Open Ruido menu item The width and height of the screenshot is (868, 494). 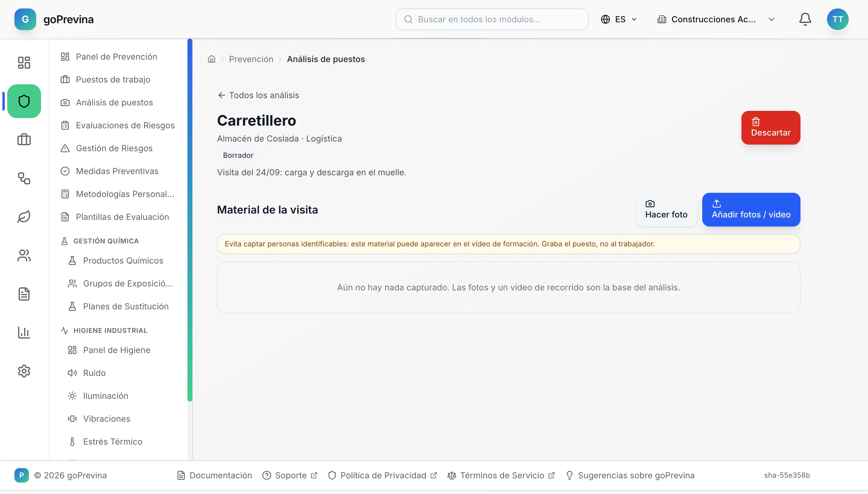click(x=121, y=373)
